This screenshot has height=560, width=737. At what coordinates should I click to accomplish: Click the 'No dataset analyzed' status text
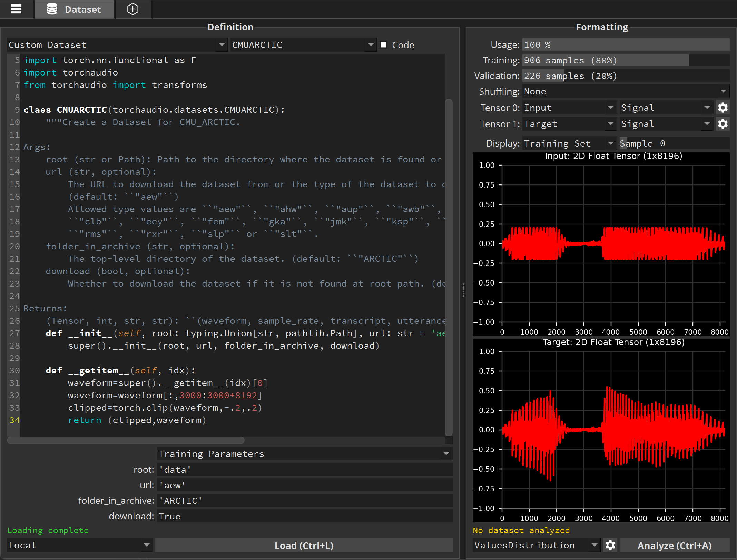coord(521,530)
